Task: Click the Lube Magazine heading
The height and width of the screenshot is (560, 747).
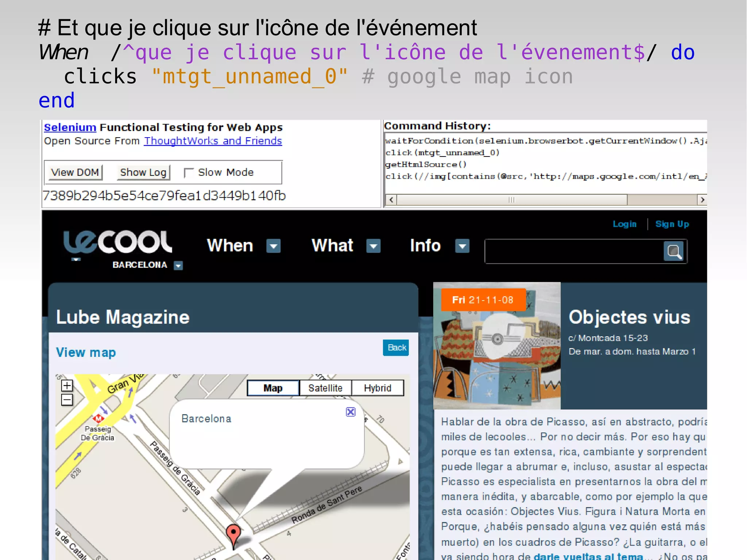Action: pos(123,317)
